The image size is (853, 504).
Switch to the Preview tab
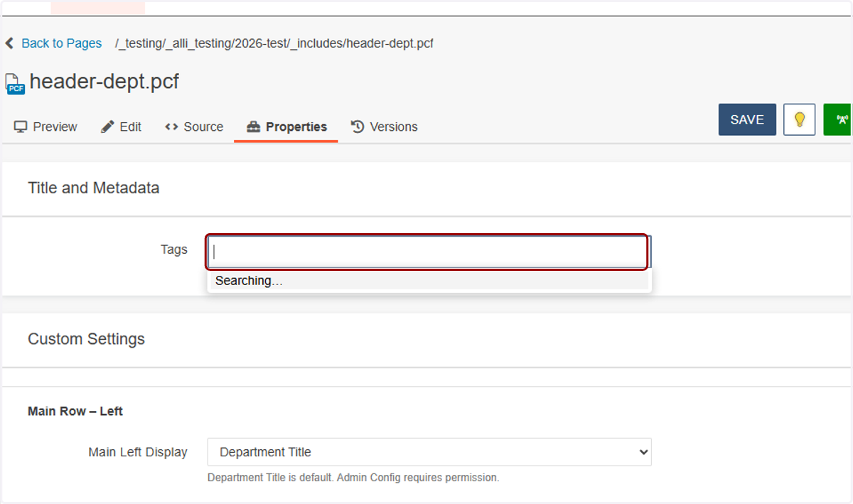[45, 127]
